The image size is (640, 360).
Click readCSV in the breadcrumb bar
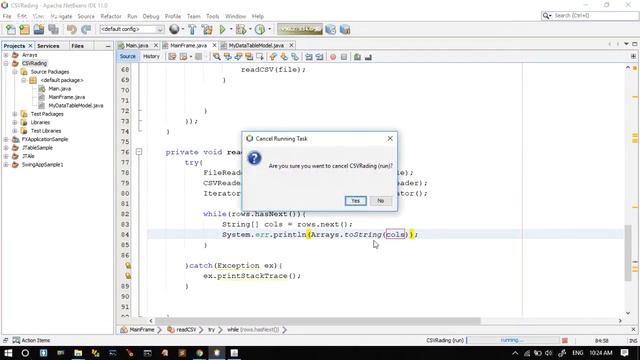pos(186,329)
